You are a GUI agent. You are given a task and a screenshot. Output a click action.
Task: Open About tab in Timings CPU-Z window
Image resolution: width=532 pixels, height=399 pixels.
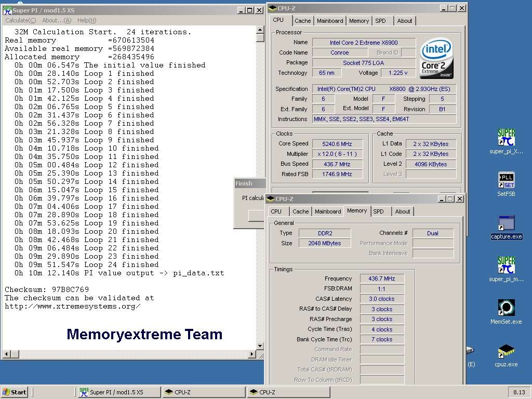coord(403,211)
